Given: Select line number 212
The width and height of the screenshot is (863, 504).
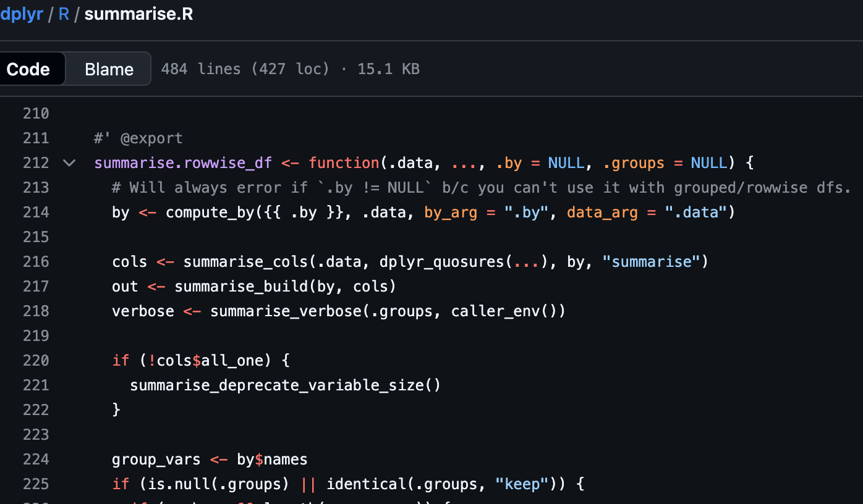Looking at the screenshot, I should 36,163.
